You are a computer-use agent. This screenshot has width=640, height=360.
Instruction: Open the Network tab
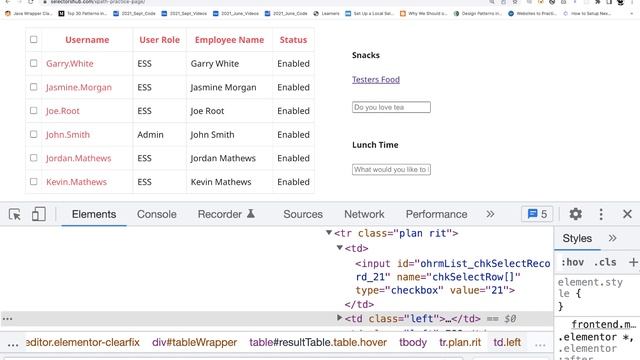tap(364, 214)
